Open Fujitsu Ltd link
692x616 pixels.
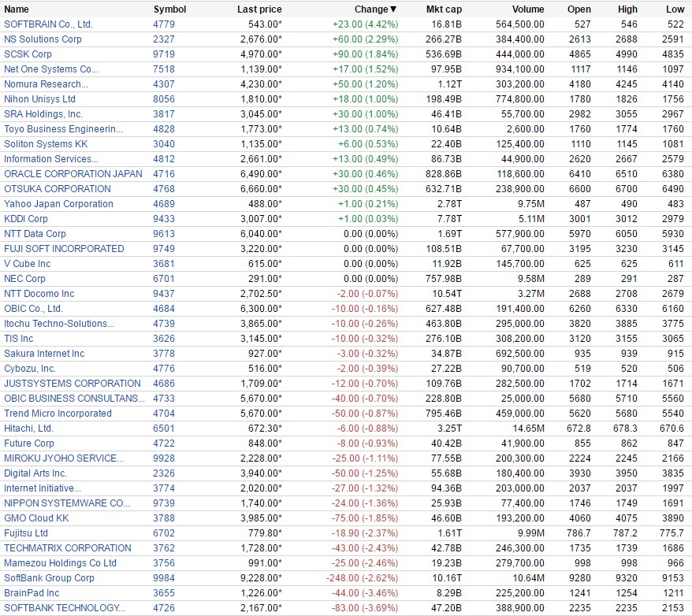[x=26, y=534]
